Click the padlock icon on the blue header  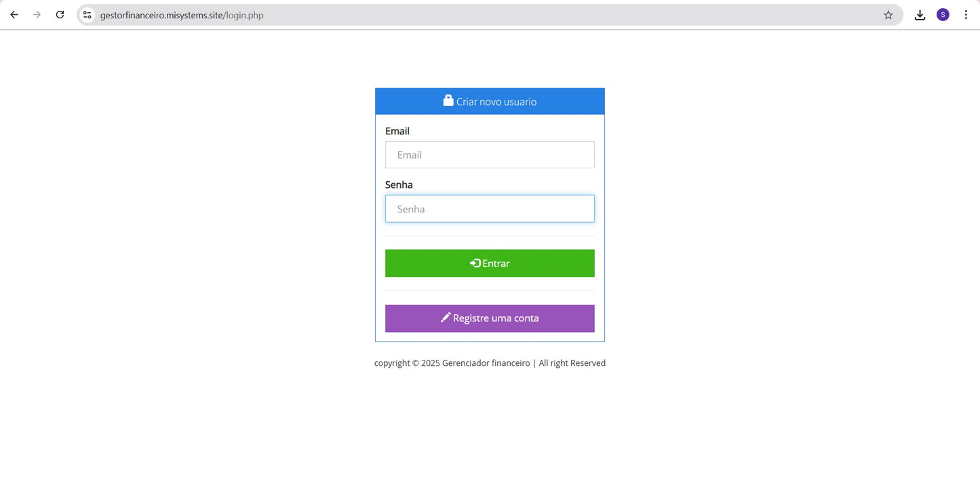pyautogui.click(x=448, y=100)
